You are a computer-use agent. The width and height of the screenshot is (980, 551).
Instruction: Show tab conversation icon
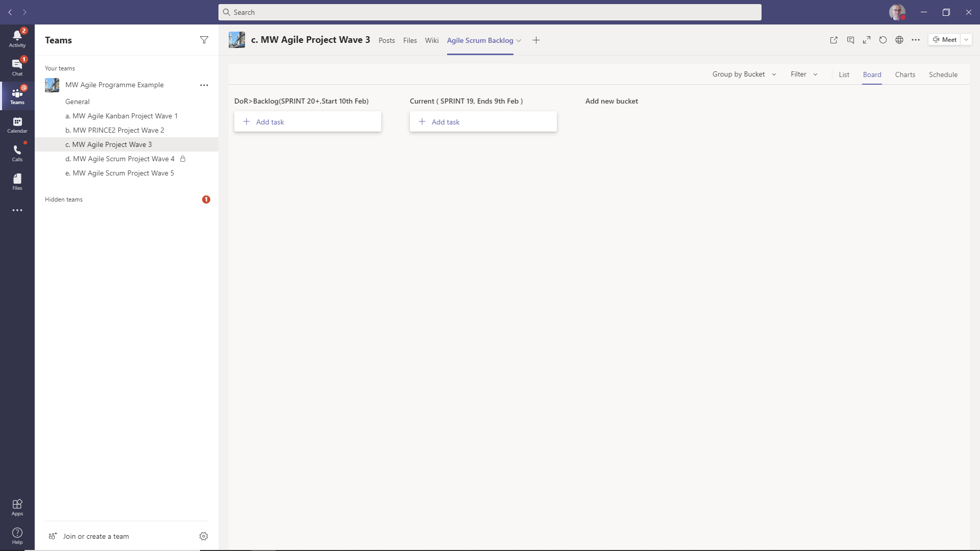pyautogui.click(x=850, y=40)
